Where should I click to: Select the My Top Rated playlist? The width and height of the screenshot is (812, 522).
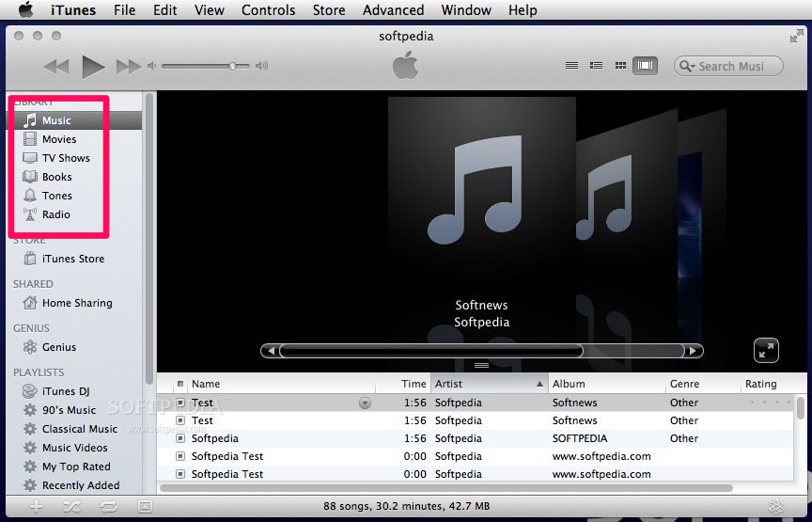coord(74,467)
